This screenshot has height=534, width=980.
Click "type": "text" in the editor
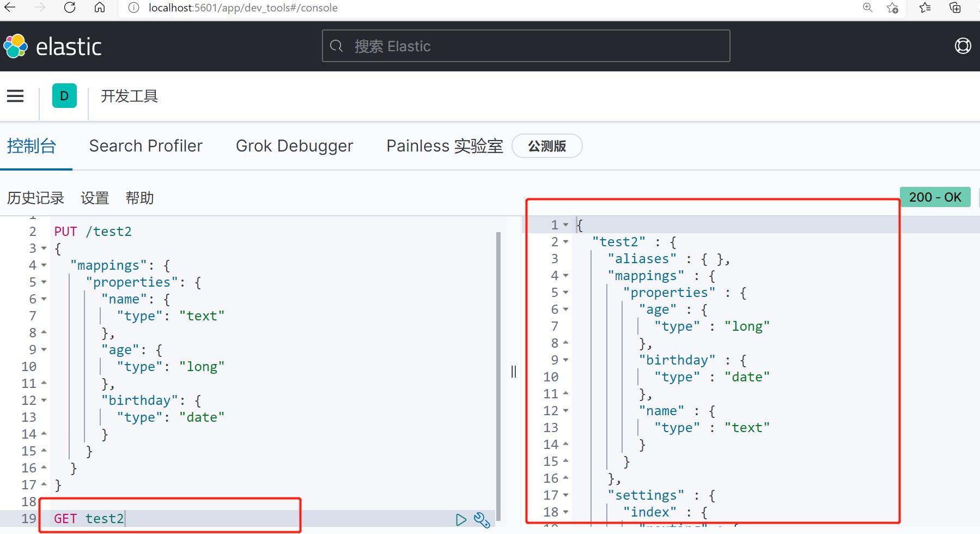171,316
